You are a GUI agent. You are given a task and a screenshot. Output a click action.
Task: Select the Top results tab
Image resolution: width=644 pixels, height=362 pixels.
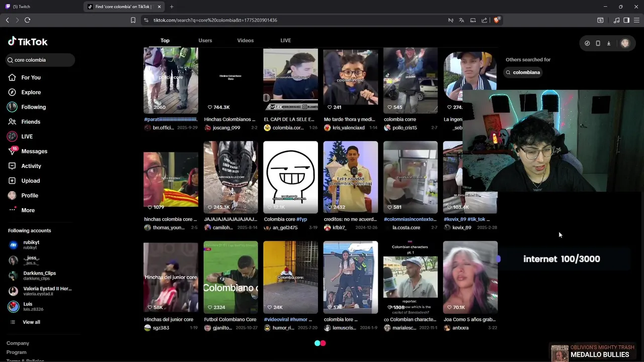pos(165,40)
